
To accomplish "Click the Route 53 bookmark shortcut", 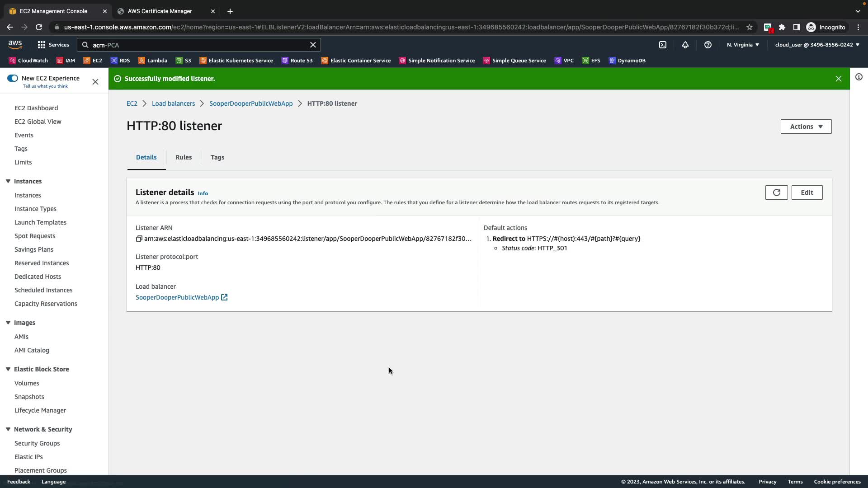I will pyautogui.click(x=297, y=61).
